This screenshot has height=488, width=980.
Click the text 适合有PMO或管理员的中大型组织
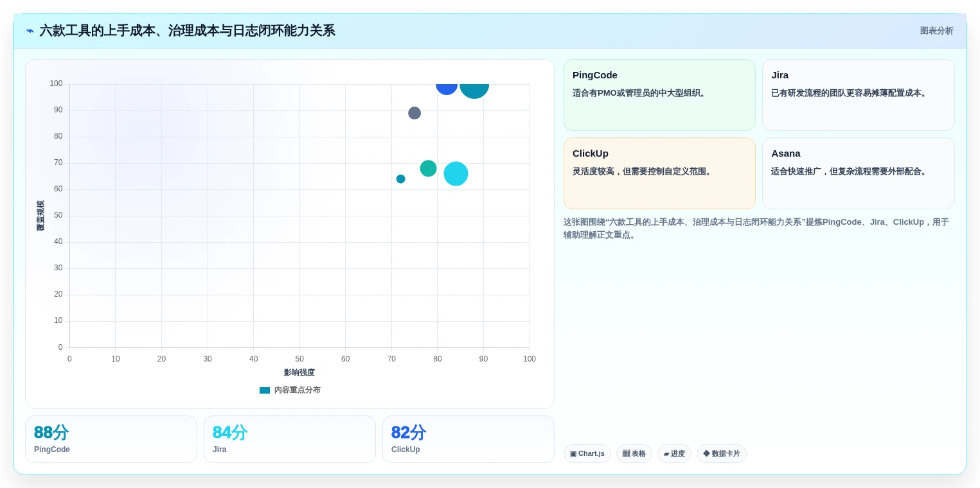click(x=641, y=93)
